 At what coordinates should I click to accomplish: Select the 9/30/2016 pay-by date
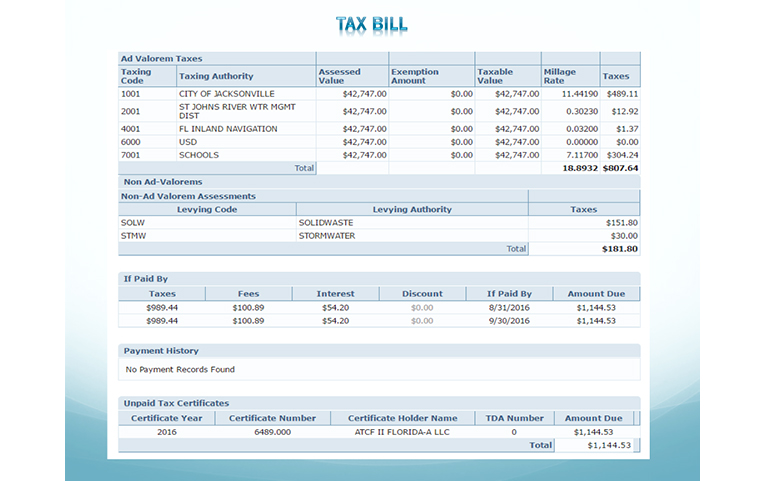click(509, 321)
